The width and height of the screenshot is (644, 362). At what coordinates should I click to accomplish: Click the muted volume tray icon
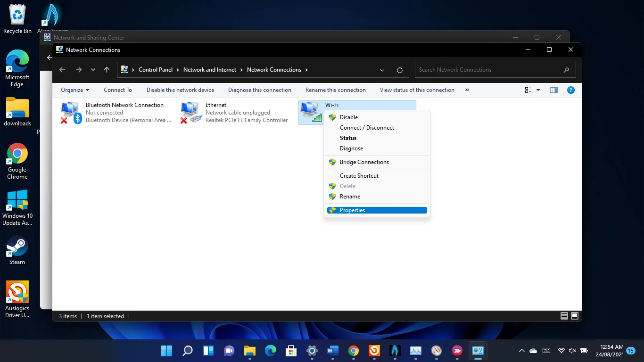click(x=572, y=351)
